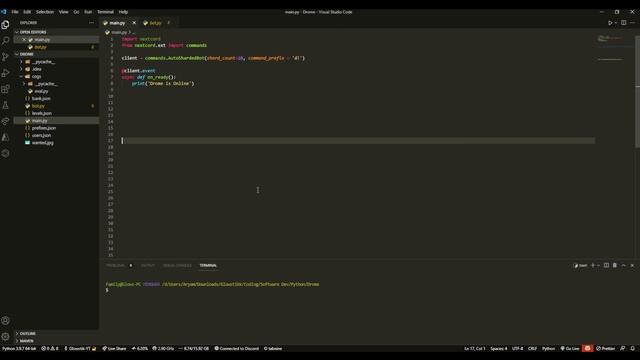This screenshot has height=360, width=640.
Task: Expand the Outline section
Action: click(26, 333)
